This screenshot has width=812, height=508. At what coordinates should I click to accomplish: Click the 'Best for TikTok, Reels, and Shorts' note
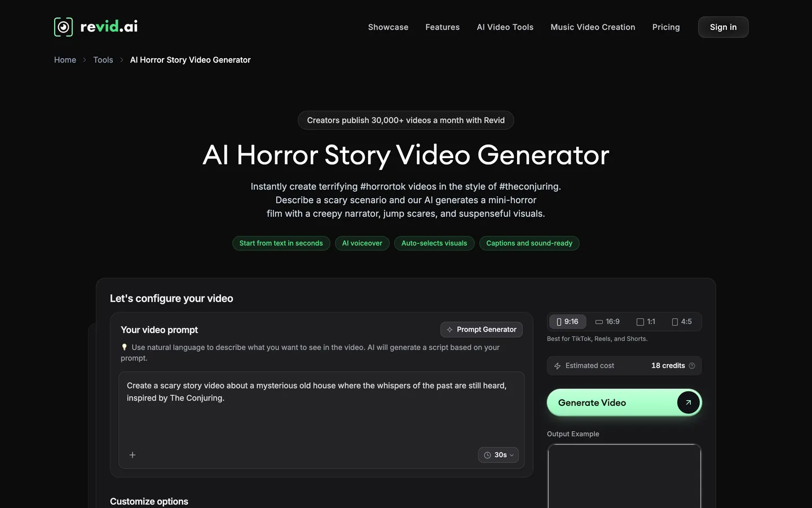click(x=597, y=339)
